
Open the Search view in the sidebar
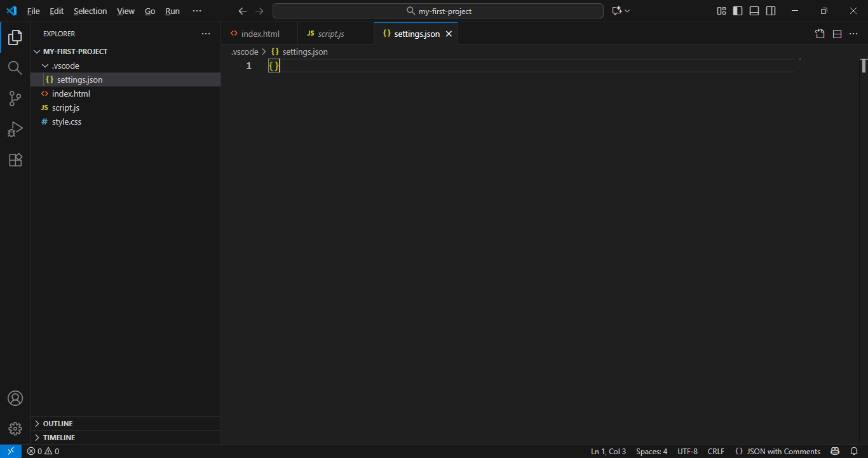(15, 68)
